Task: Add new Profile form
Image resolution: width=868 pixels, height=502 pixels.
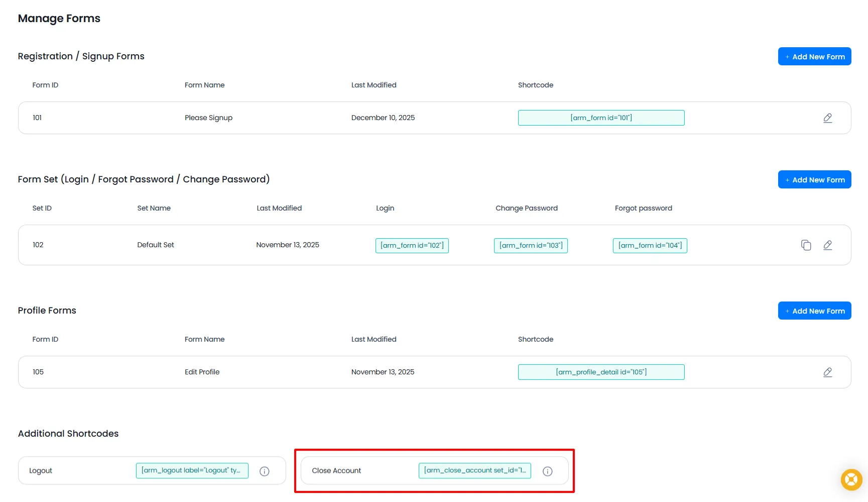Action: pos(814,311)
